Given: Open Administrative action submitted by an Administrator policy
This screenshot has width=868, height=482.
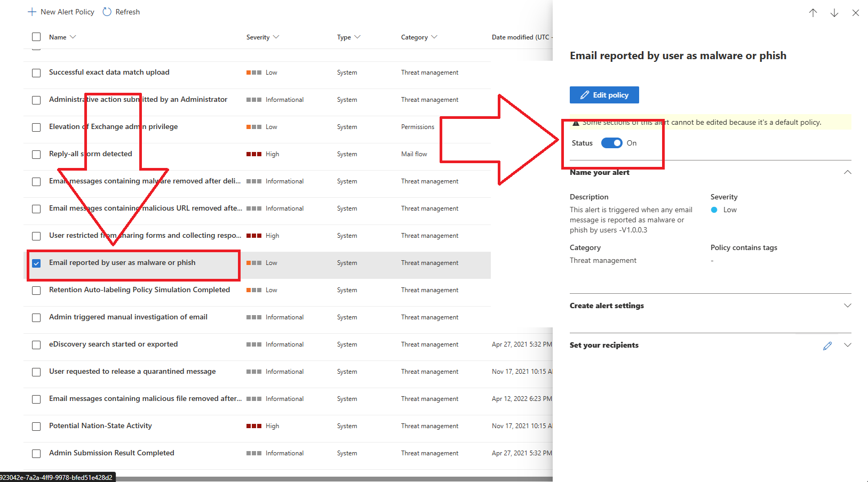Looking at the screenshot, I should (138, 100).
